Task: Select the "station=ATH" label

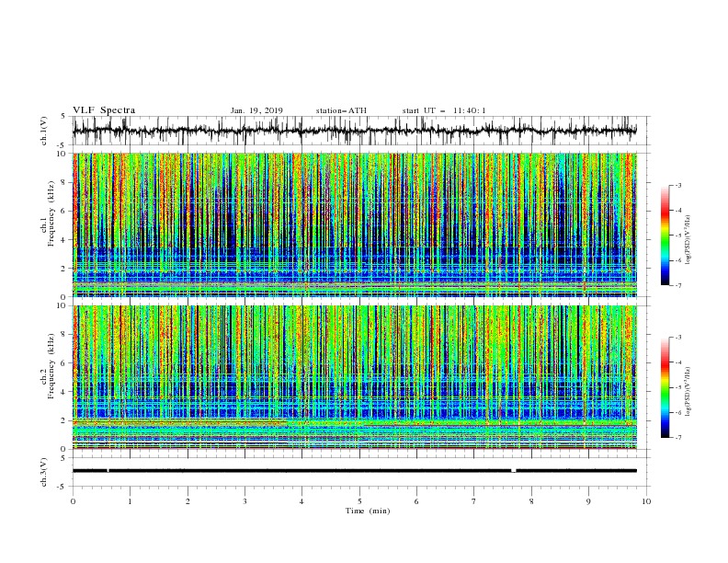Action: point(341,110)
